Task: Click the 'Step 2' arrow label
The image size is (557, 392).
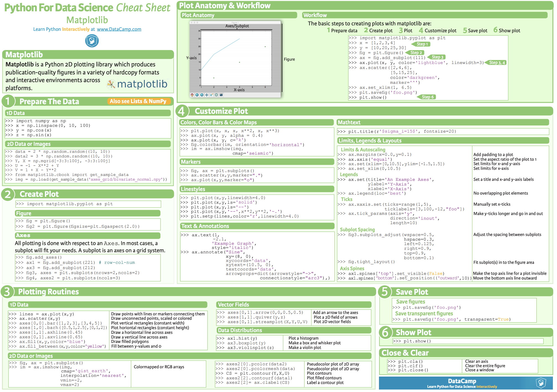Action: point(415,53)
